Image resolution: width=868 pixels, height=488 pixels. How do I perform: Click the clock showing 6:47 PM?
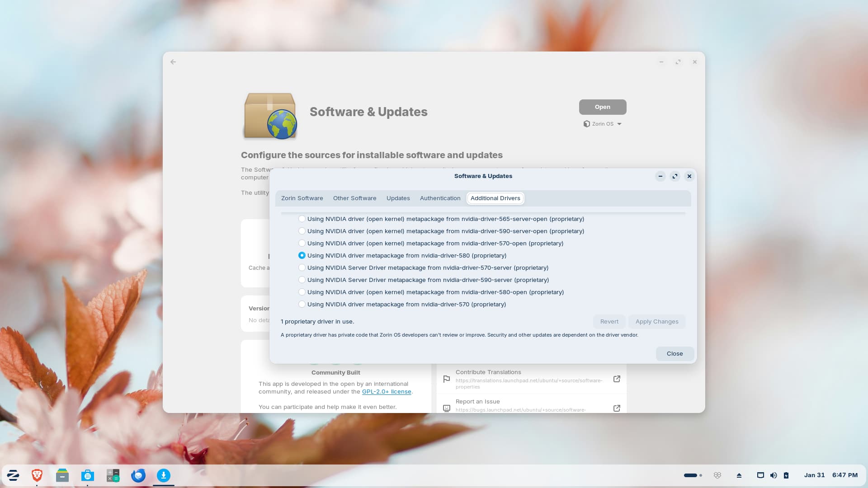pyautogui.click(x=844, y=475)
